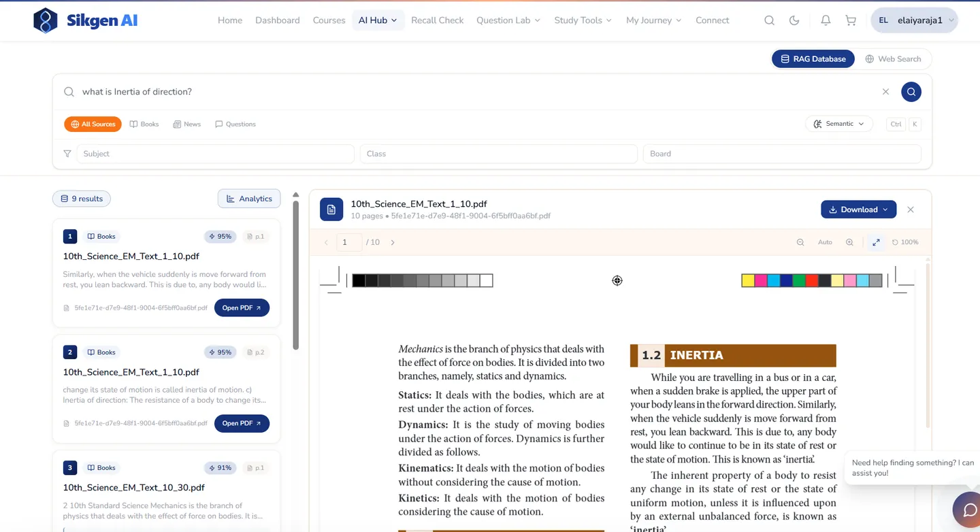Click the 9 results badge

click(82, 199)
